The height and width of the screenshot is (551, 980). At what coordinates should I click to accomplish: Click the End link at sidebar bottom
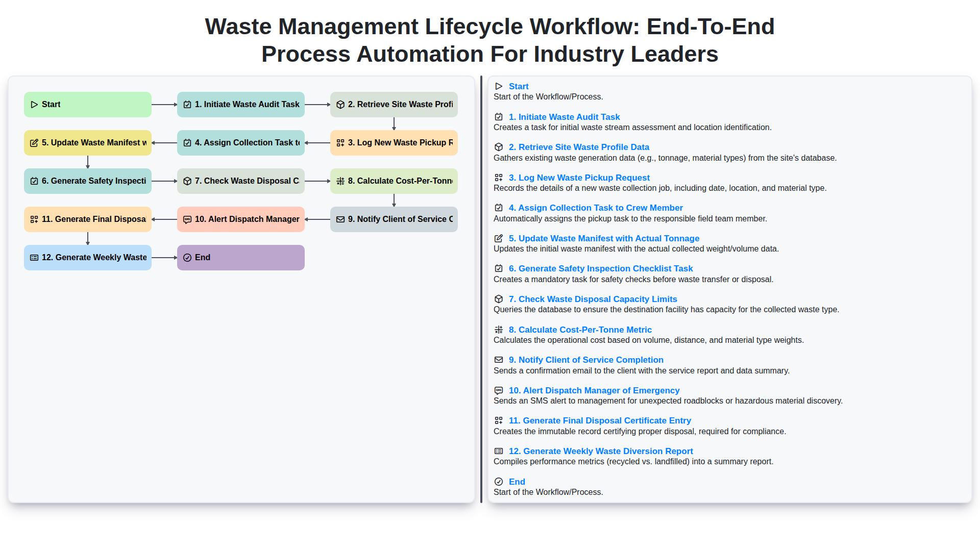pos(517,482)
